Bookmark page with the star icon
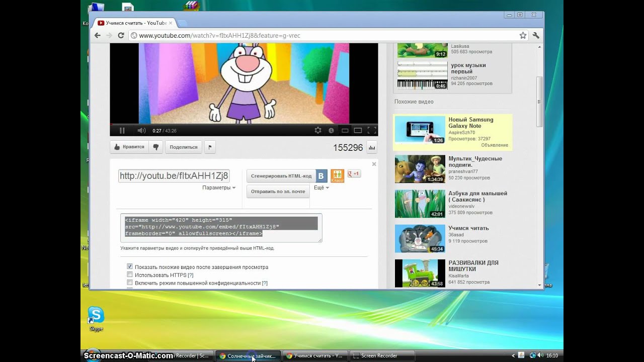The height and width of the screenshot is (362, 644). pyautogui.click(x=523, y=35)
